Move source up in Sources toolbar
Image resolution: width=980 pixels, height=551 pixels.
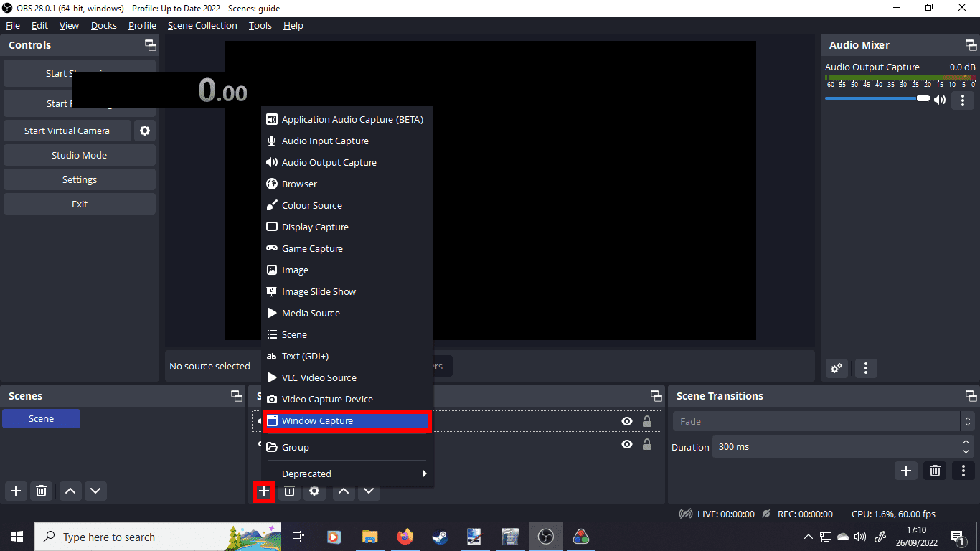(x=344, y=491)
